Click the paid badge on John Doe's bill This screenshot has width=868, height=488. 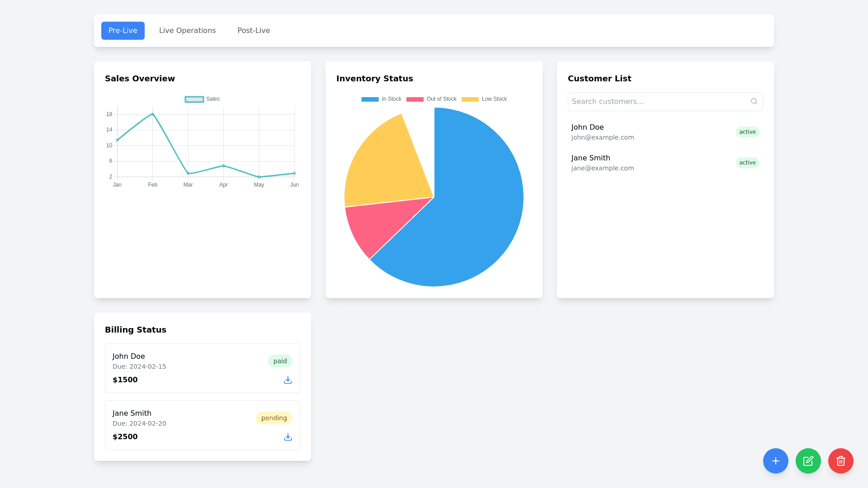click(280, 361)
